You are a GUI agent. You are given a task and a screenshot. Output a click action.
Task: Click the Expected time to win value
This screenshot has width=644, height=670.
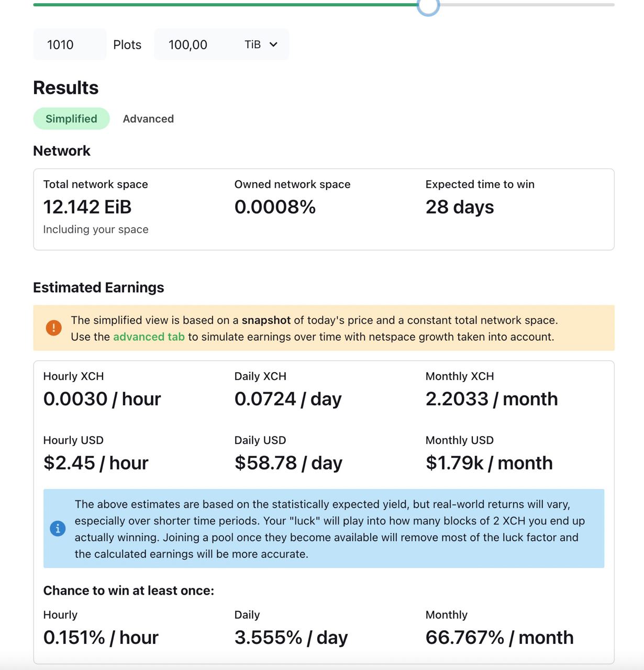pyautogui.click(x=460, y=207)
